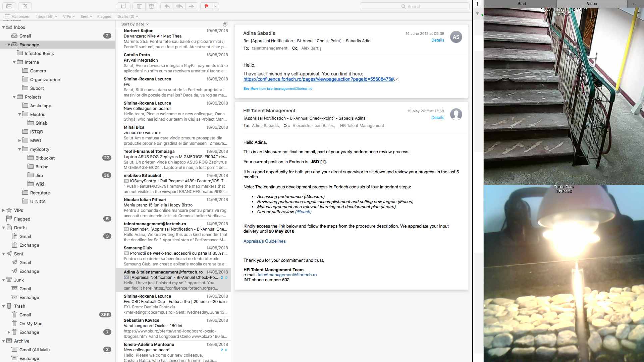The image size is (644, 362).
Task: Open the Gmail Drafts folder
Action: [58, 236]
